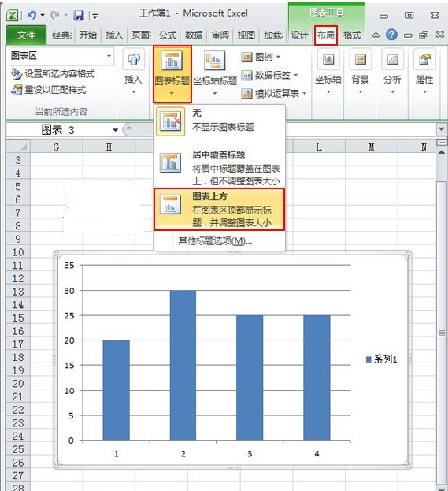
Task: Choose 图表上方 above chart option
Action: click(x=220, y=209)
